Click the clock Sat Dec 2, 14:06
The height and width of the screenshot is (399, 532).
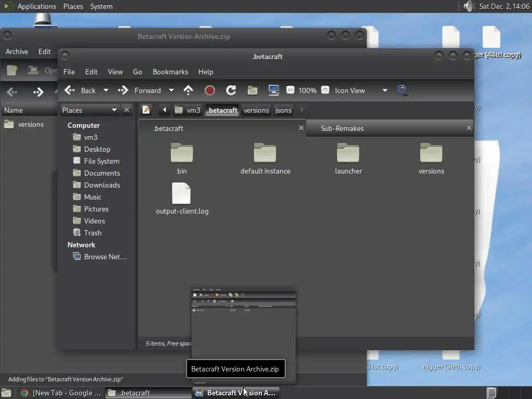(x=504, y=6)
